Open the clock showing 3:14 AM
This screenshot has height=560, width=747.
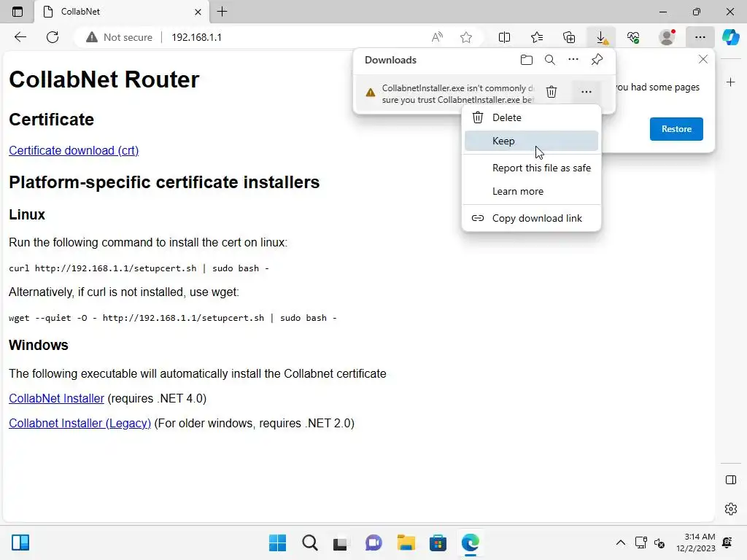pyautogui.click(x=695, y=542)
